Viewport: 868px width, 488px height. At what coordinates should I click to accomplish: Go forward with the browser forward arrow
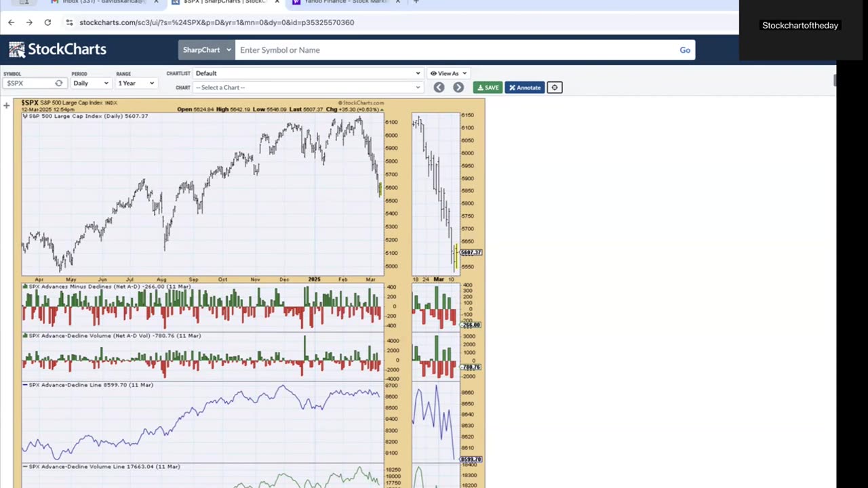click(29, 22)
